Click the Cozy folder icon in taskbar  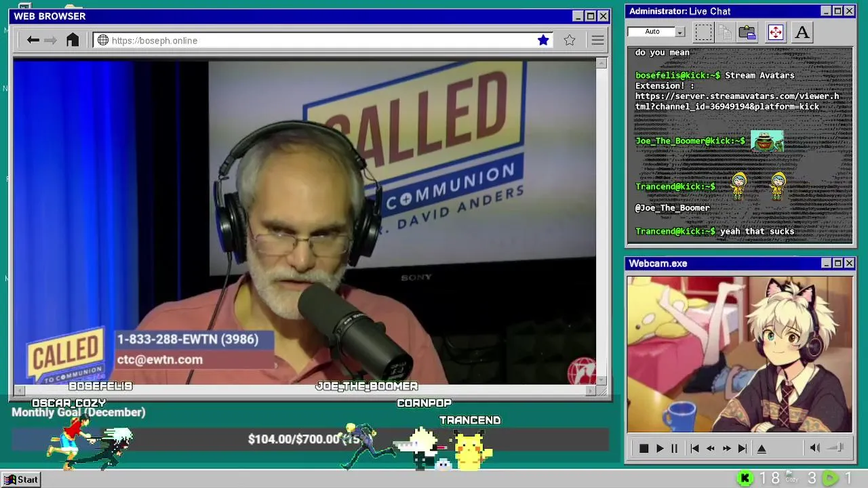[x=791, y=478]
